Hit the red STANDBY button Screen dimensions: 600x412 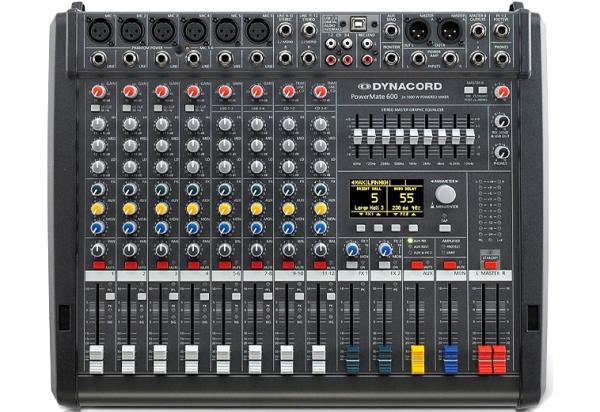[x=490, y=265]
